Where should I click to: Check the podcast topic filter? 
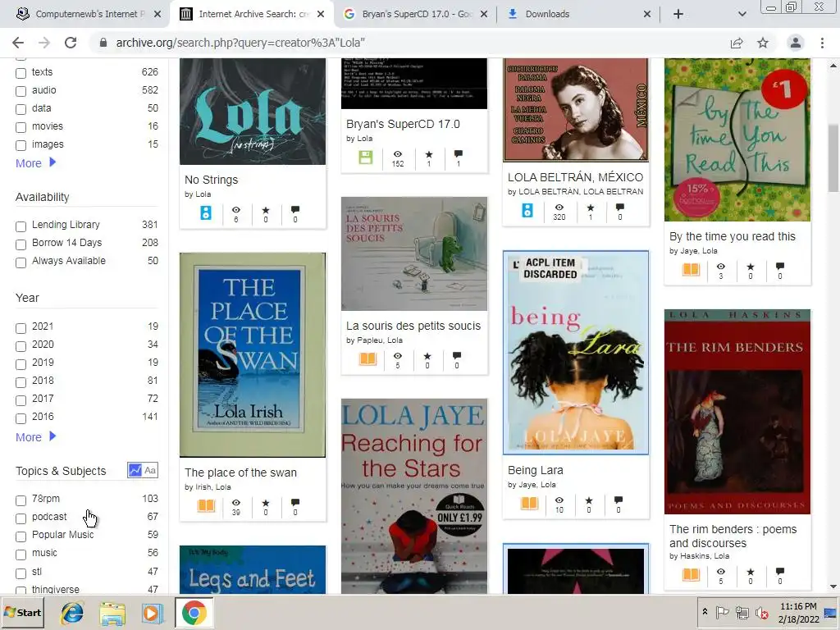[21, 518]
